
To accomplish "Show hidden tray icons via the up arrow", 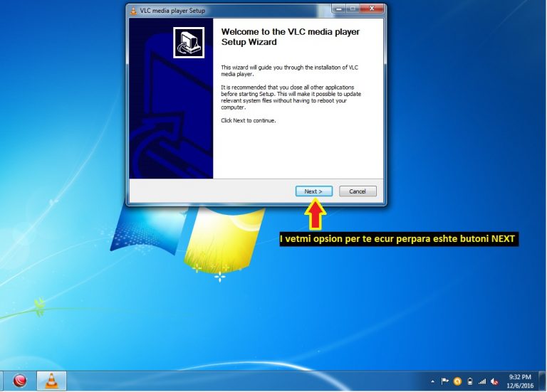I will coord(432,381).
